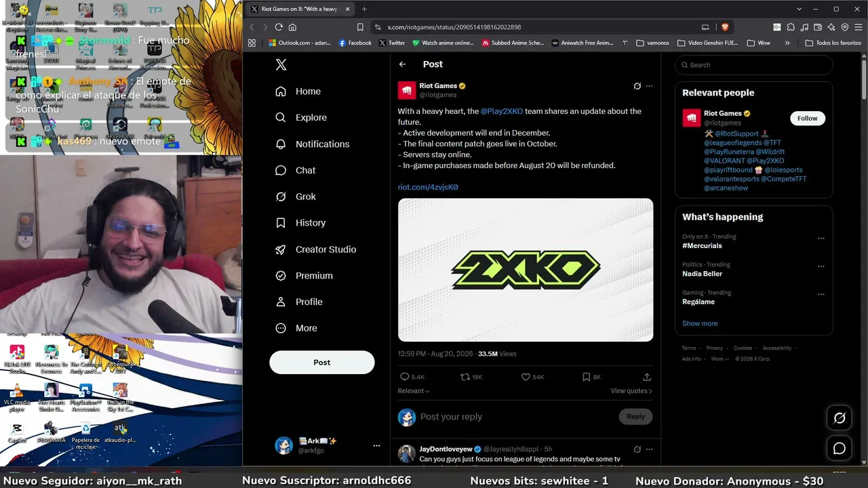This screenshot has width=868, height=488.
Task: Click the Grok icon on Riot Games post
Action: pyautogui.click(x=637, y=86)
